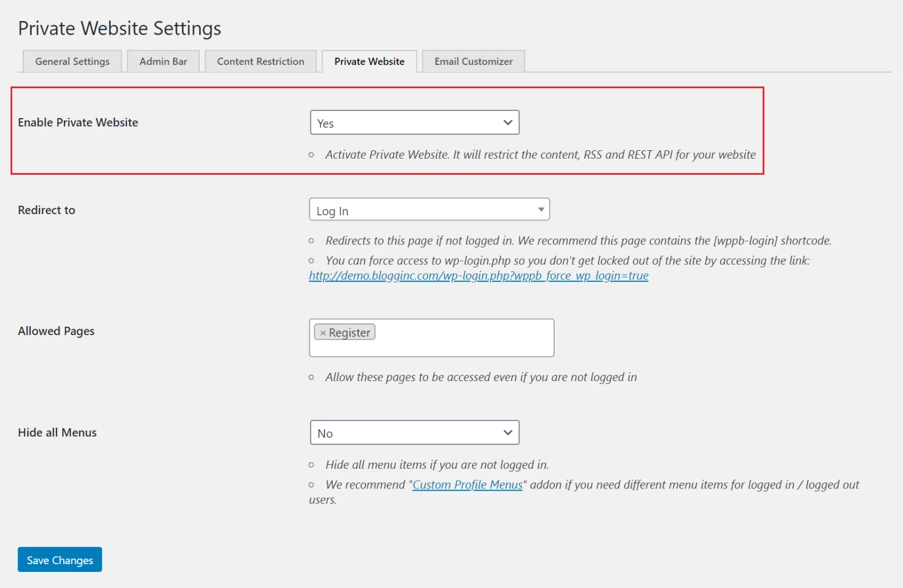Remove the Register tag from Allowed Pages

(x=323, y=333)
